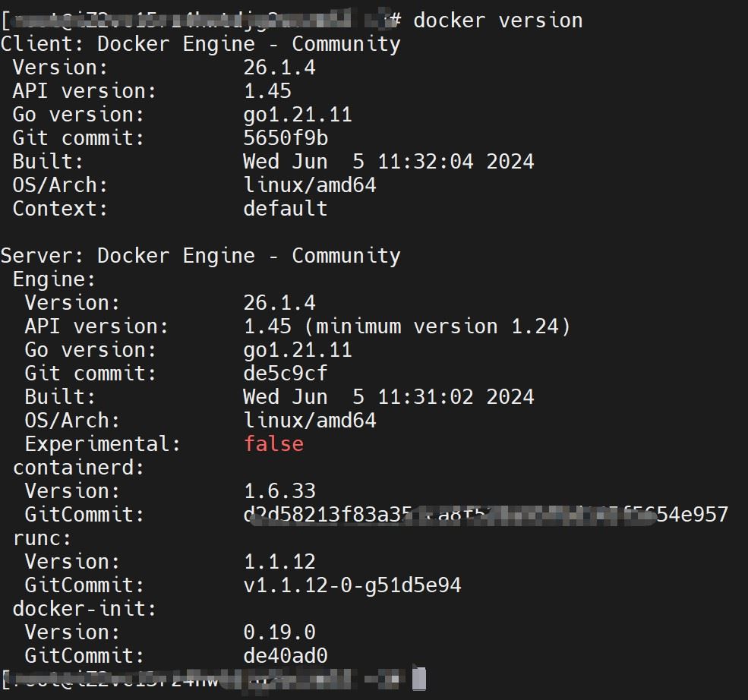Click the runc version value 1.1.12

click(x=279, y=562)
